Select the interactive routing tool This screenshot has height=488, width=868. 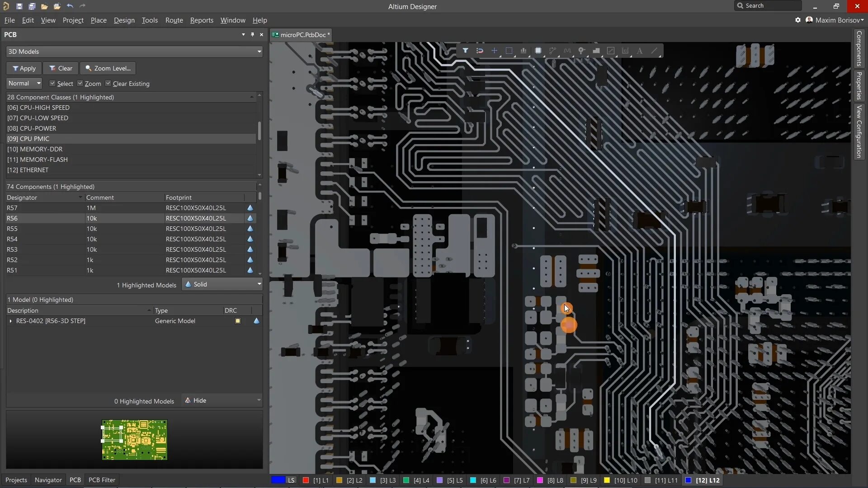click(x=552, y=51)
